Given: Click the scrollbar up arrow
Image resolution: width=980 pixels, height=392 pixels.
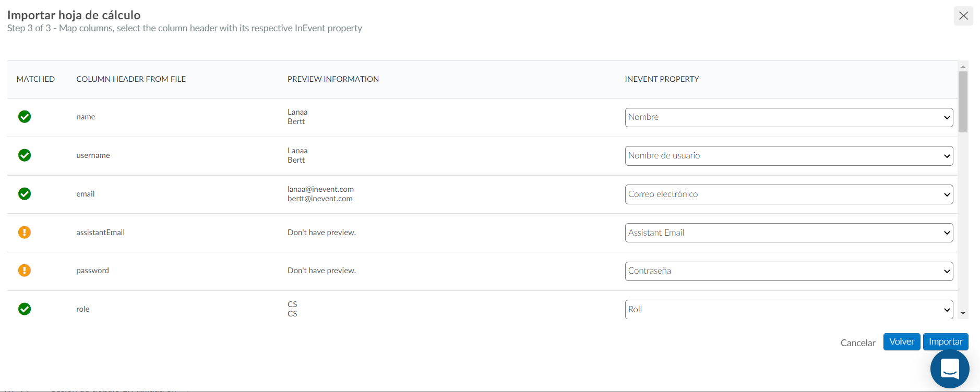Looking at the screenshot, I should pos(963,66).
